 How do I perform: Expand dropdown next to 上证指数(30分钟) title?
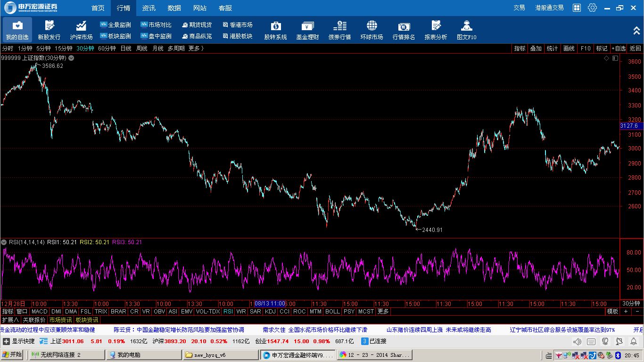coord(71,58)
